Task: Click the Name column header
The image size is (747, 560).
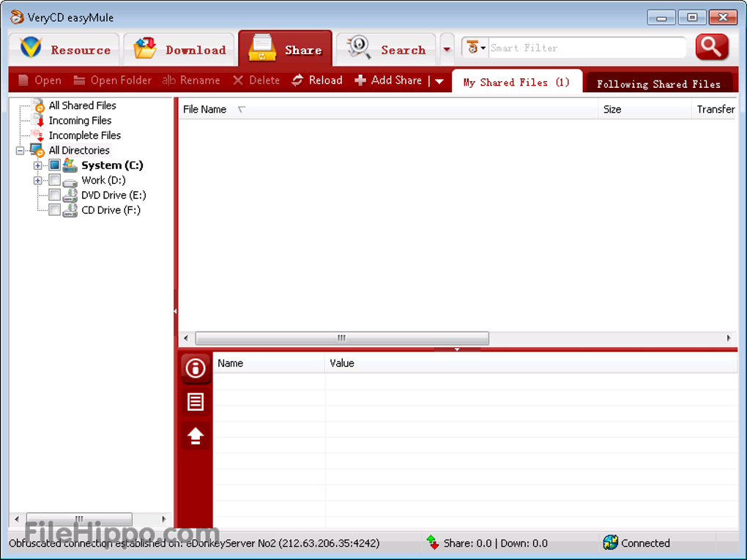Action: [269, 363]
